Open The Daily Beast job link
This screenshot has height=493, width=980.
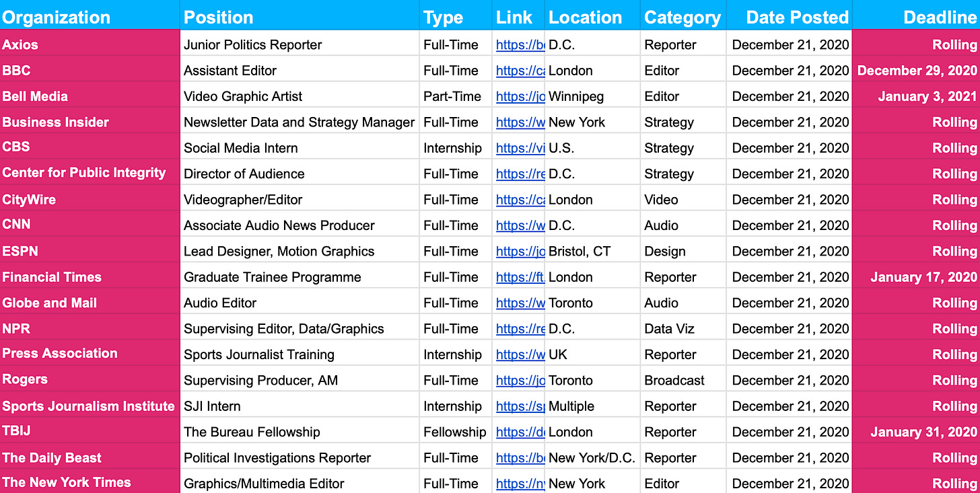pyautogui.click(x=520, y=458)
